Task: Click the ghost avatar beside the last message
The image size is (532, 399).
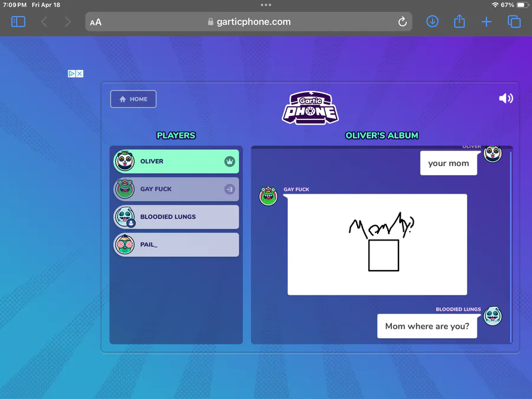Action: tap(492, 316)
